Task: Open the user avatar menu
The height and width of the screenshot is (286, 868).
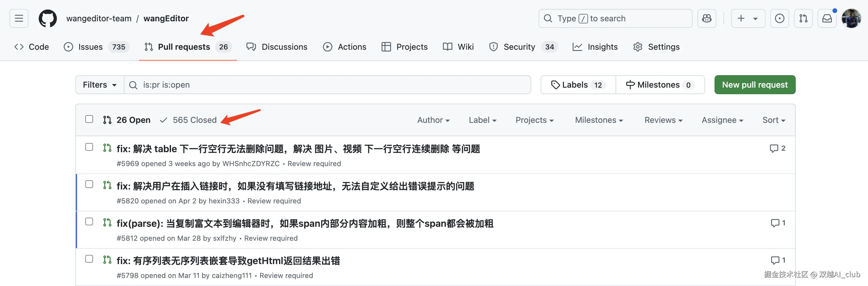Action: tap(851, 18)
